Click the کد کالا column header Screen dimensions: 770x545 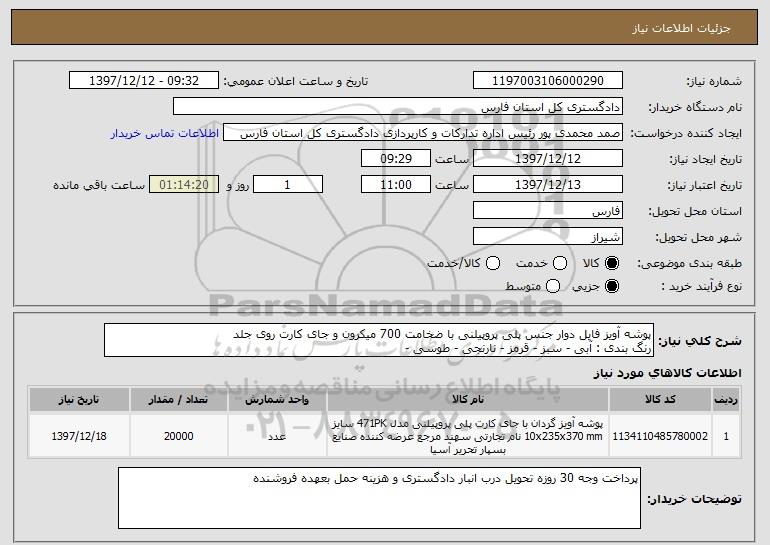pyautogui.click(x=660, y=400)
